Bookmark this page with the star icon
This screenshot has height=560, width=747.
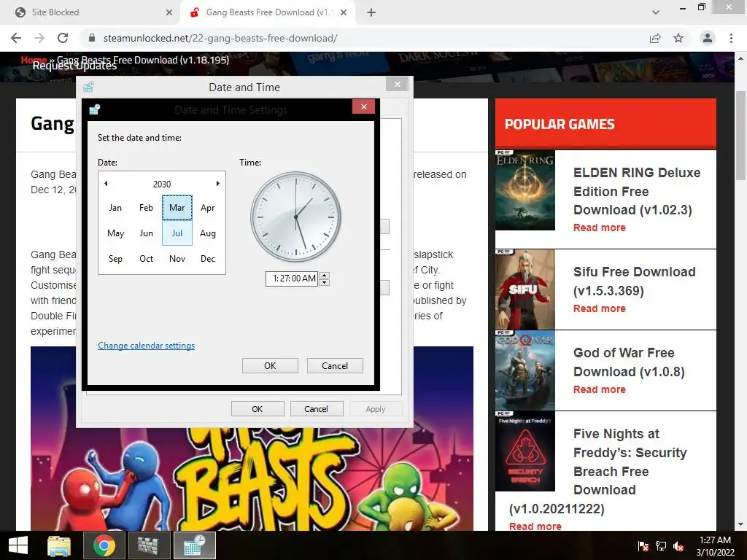(x=678, y=38)
